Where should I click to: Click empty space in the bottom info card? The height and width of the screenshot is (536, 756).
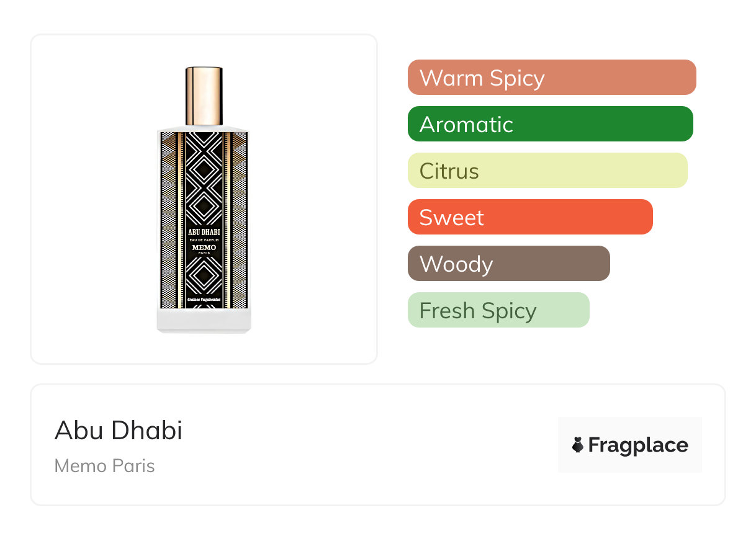click(x=372, y=445)
